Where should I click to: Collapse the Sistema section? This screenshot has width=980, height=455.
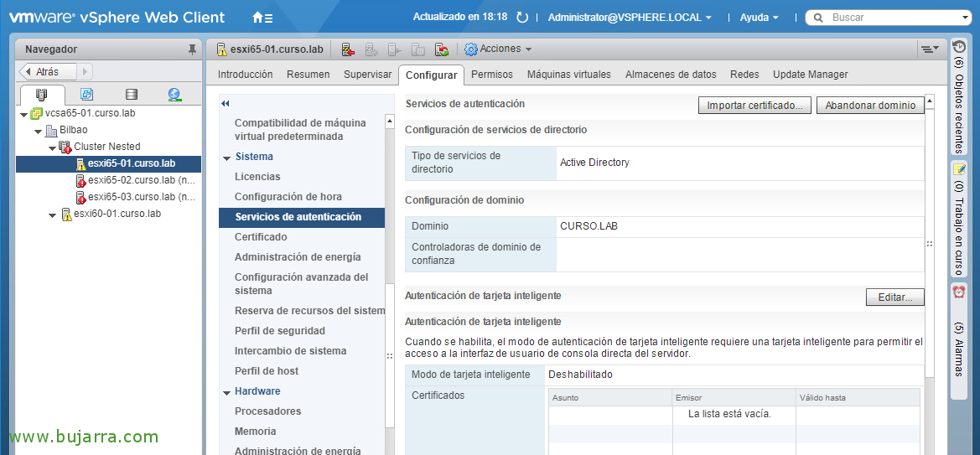226,158
